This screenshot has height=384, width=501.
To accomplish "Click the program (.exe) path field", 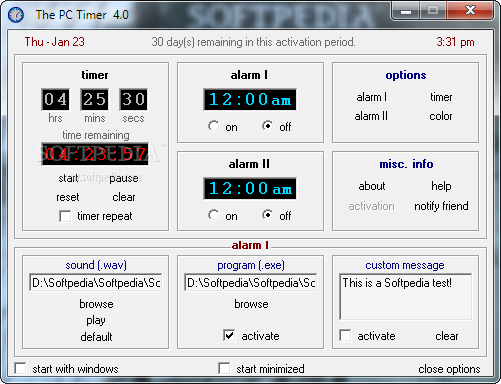I will point(250,283).
